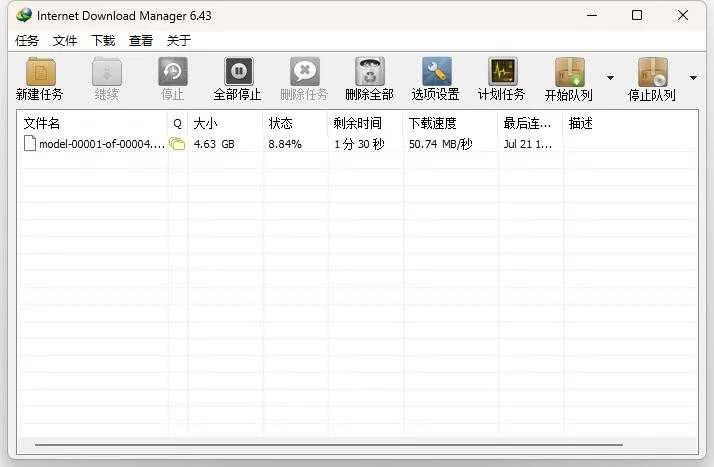Image resolution: width=714 pixels, height=467 pixels.
Task: Start the queue with 开始队列 icon
Action: [x=569, y=72]
